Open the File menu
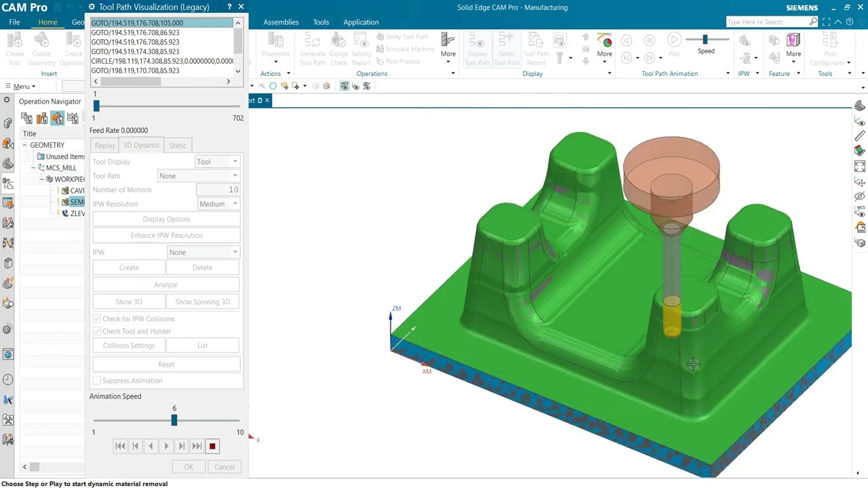This screenshot has width=868, height=488. 14,22
